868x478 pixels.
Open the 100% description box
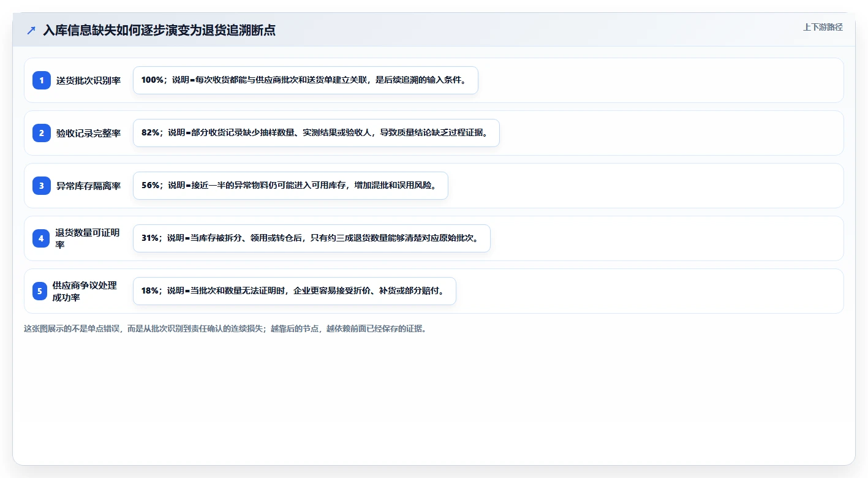tap(305, 80)
